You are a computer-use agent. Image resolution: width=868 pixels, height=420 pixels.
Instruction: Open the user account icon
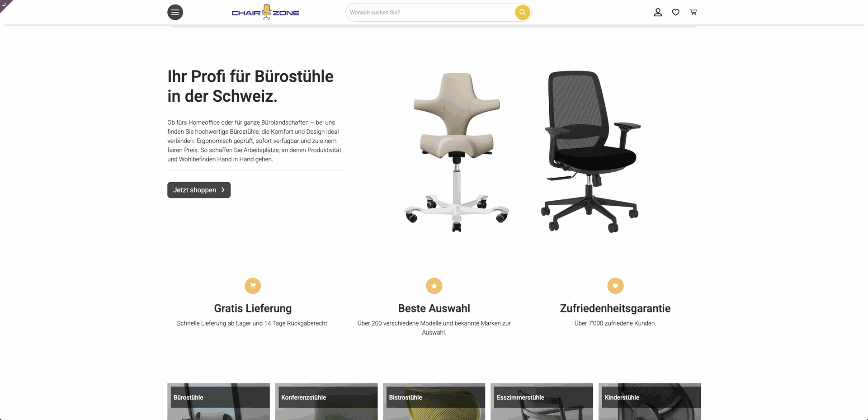pyautogui.click(x=658, y=12)
